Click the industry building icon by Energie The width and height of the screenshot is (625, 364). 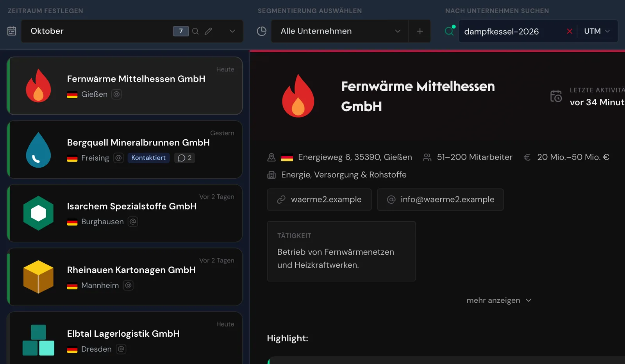[x=271, y=175]
